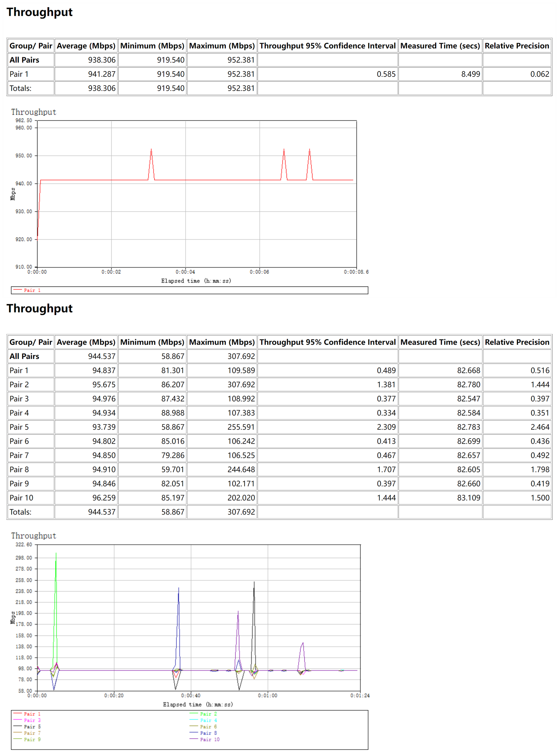This screenshot has height=756, width=559.
Task: Click the Pair 5 black legend entry
Action: click(x=32, y=727)
